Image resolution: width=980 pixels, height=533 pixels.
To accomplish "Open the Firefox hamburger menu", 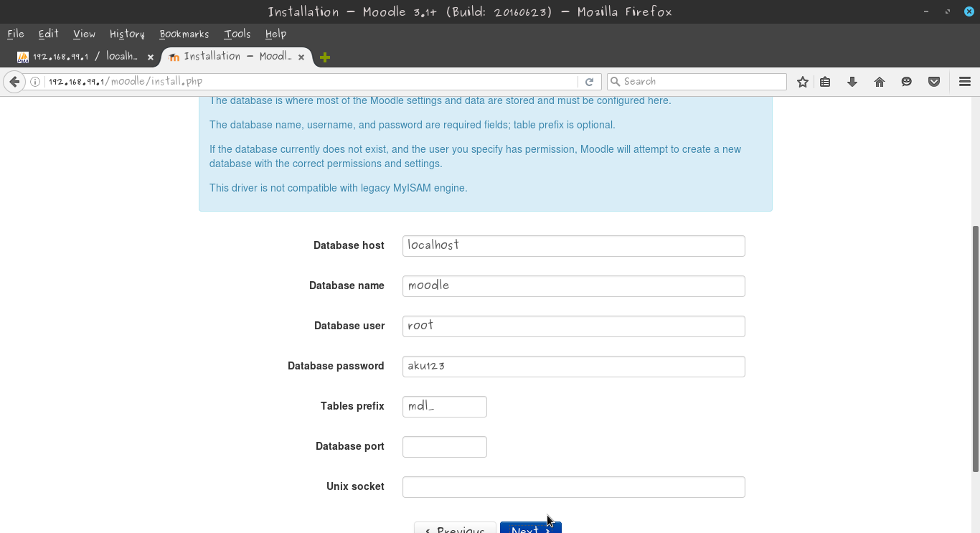I will 965,82.
